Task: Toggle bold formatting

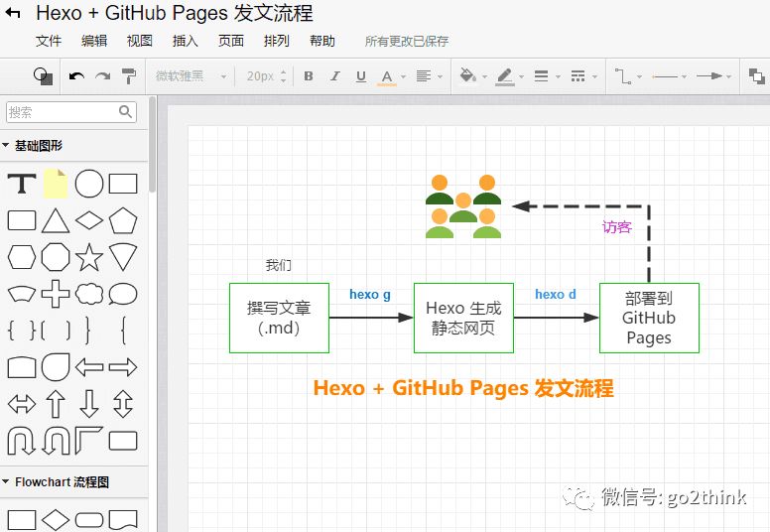Action: tap(309, 76)
